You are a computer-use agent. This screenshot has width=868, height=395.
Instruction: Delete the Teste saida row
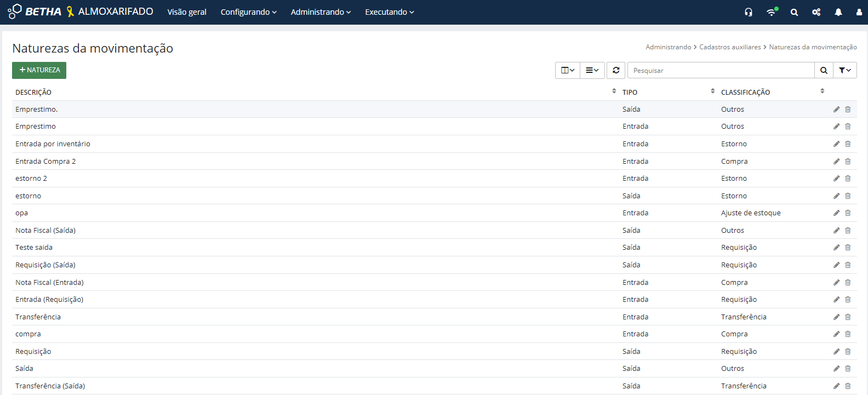point(848,248)
